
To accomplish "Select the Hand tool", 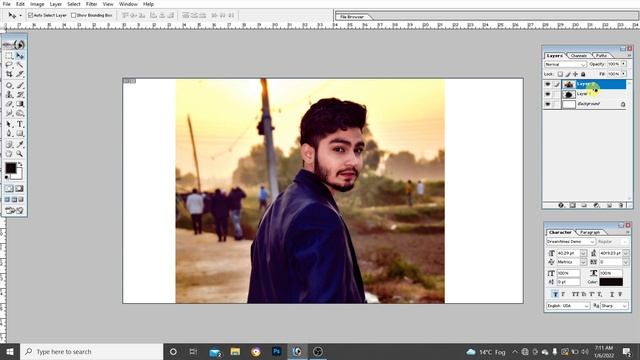I will (x=9, y=154).
